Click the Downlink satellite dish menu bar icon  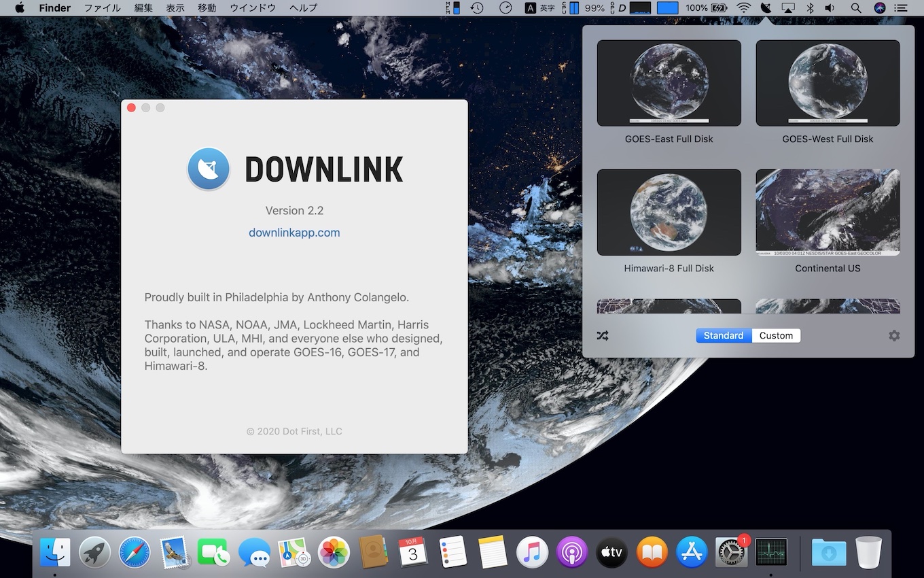[766, 8]
